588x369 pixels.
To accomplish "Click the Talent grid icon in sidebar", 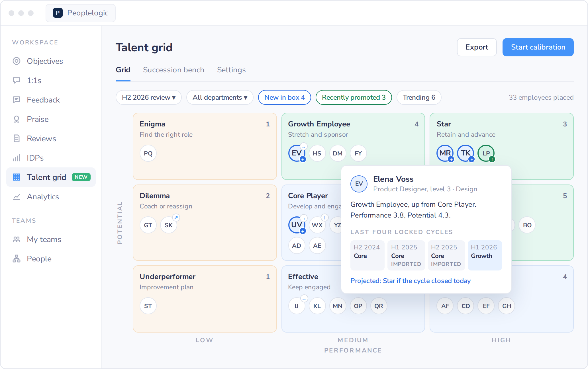I will (x=17, y=177).
